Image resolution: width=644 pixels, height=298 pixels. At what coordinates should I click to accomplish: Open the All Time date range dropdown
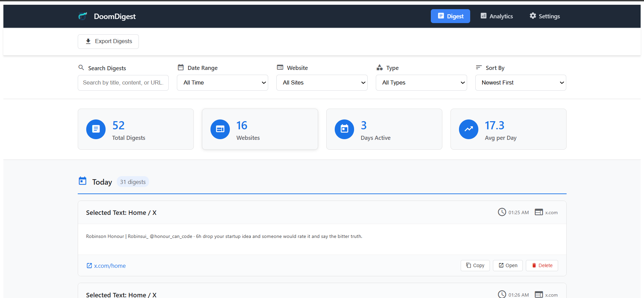(222, 83)
